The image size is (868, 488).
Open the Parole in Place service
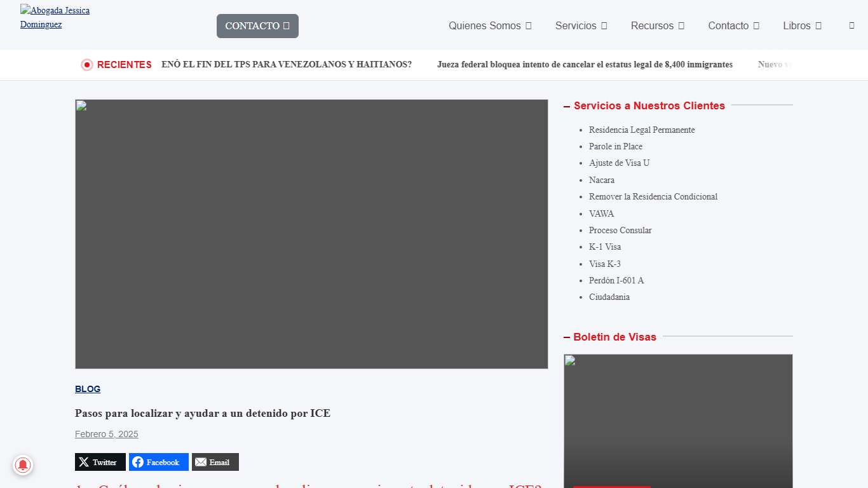click(615, 146)
